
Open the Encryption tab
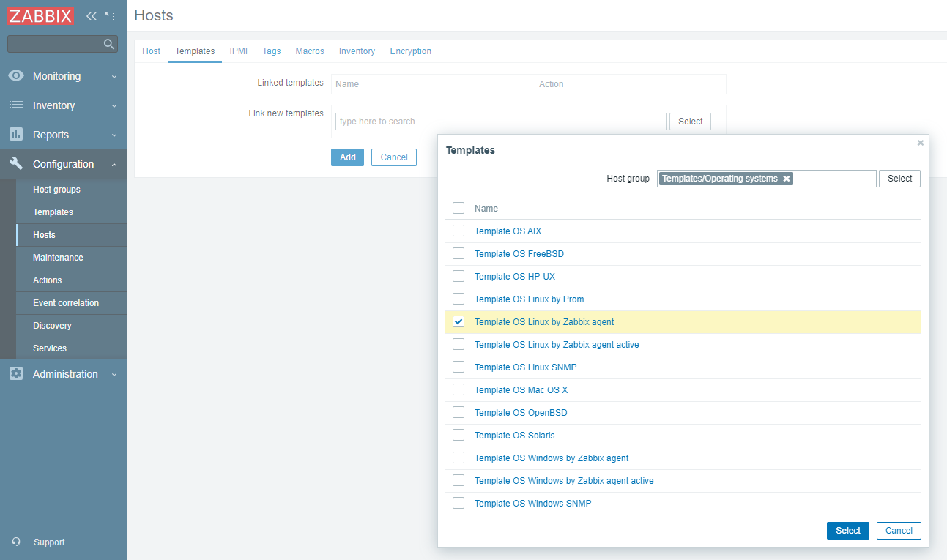[x=410, y=51]
